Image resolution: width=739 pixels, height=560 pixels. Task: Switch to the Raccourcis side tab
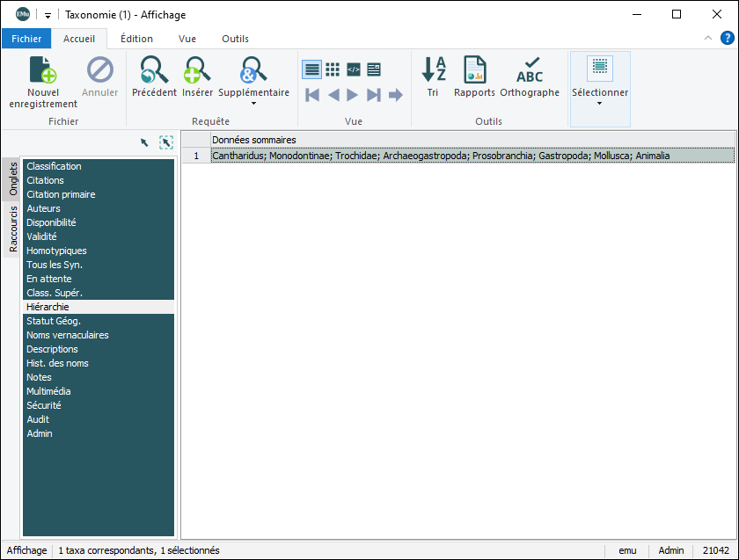click(x=13, y=229)
